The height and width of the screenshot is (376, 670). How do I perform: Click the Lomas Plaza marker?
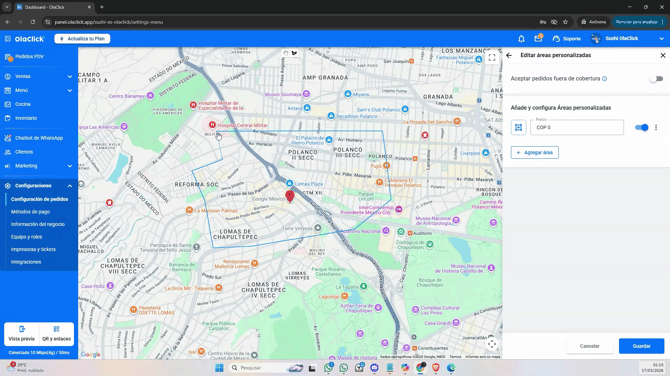289,184
